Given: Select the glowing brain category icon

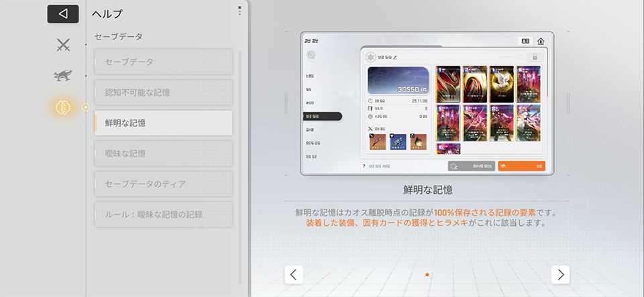Looking at the screenshot, I should pyautogui.click(x=63, y=107).
